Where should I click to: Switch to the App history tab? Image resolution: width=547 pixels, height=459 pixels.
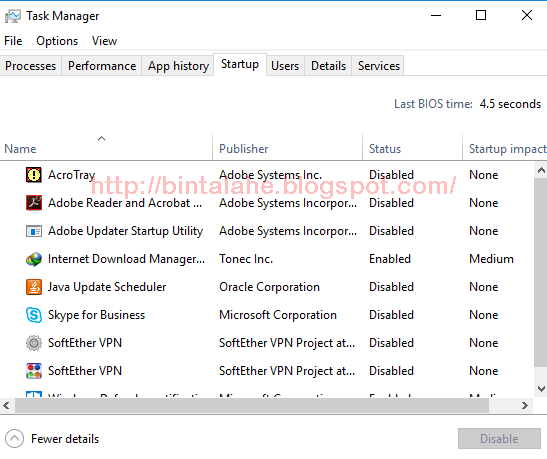[x=178, y=66]
